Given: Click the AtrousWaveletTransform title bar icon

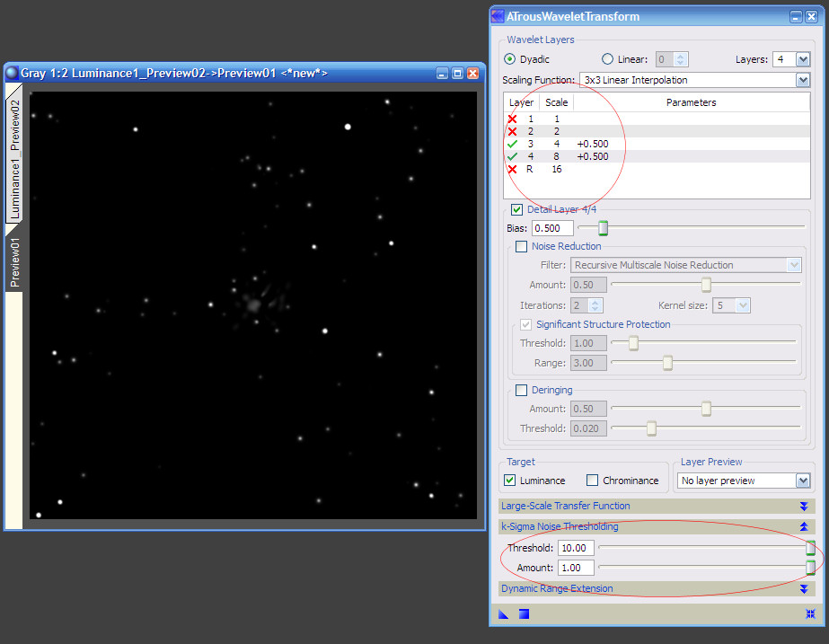Looking at the screenshot, I should tap(498, 16).
